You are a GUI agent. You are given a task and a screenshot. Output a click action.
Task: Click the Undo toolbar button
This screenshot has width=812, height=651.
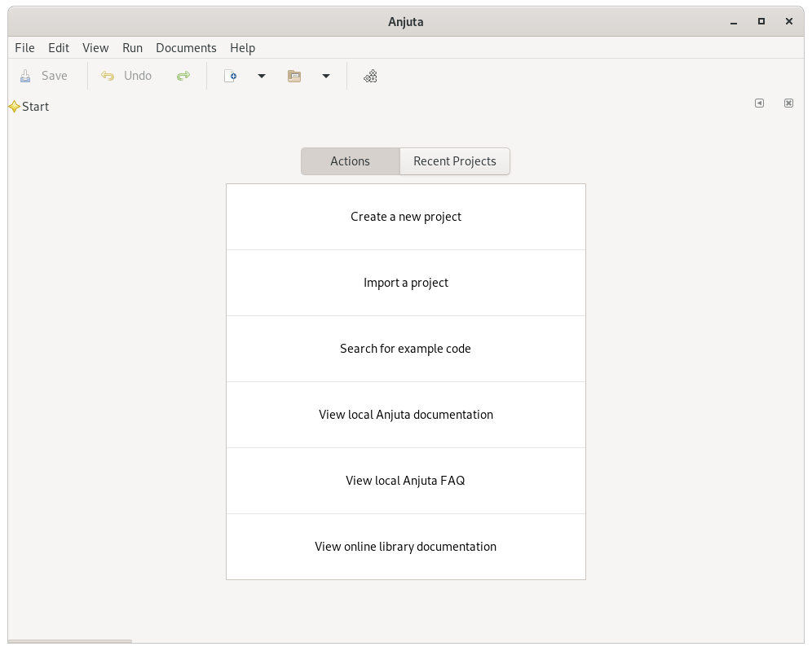[x=126, y=76]
